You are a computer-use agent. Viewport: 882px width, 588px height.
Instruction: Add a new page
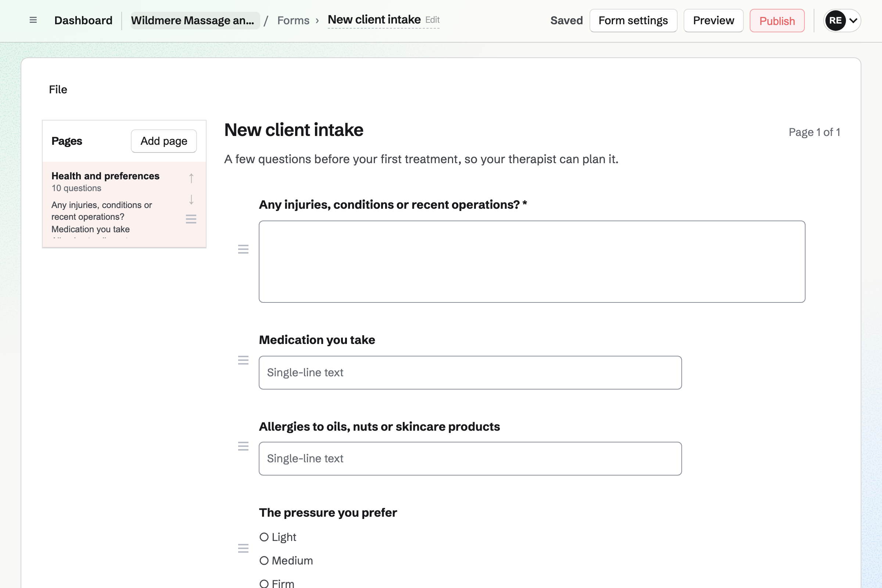click(164, 141)
